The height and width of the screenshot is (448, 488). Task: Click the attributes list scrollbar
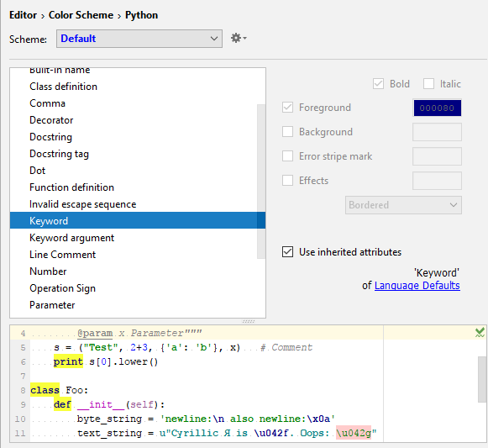[261, 182]
